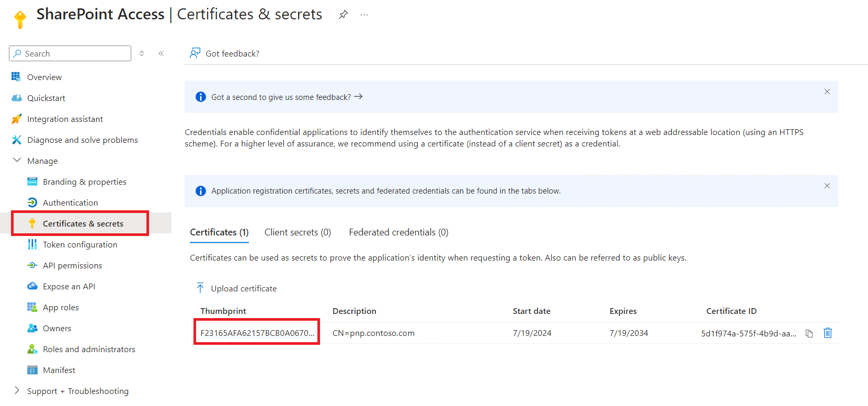
Task: Close the application registration info banner
Action: click(x=827, y=186)
